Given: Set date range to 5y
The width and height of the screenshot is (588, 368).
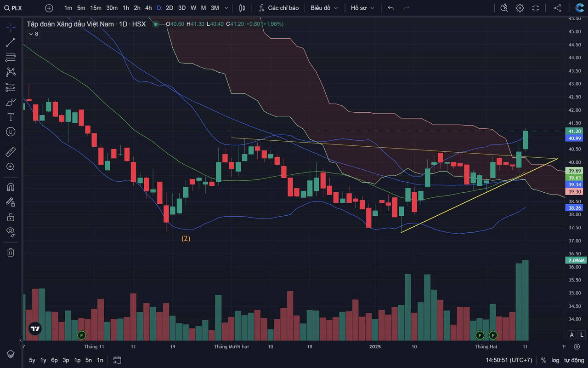Looking at the screenshot, I should point(32,360).
